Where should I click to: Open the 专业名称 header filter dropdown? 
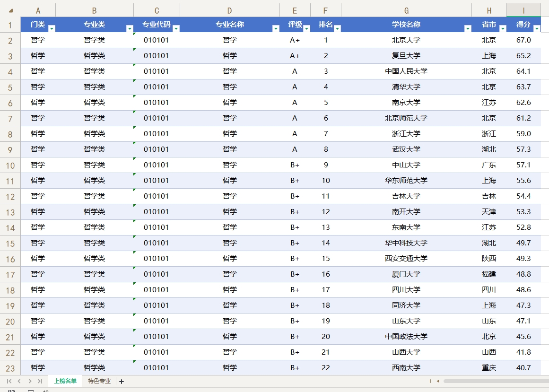click(x=276, y=28)
